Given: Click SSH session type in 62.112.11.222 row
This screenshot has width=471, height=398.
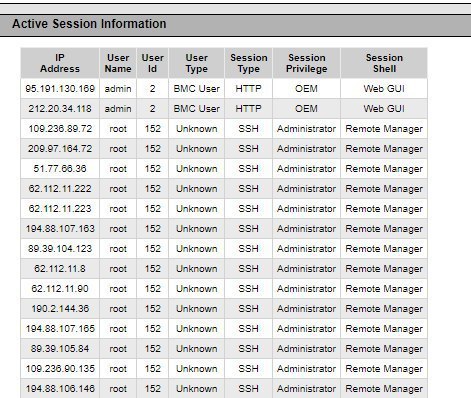Looking at the screenshot, I should click(249, 189).
